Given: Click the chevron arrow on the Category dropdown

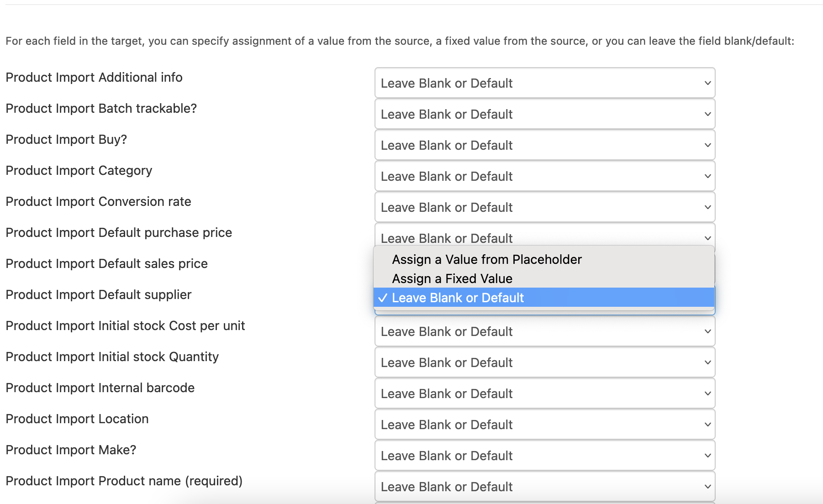Looking at the screenshot, I should point(707,176).
